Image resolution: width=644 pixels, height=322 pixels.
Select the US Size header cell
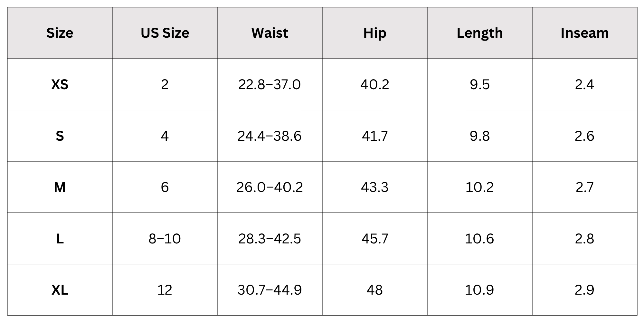[x=165, y=33]
